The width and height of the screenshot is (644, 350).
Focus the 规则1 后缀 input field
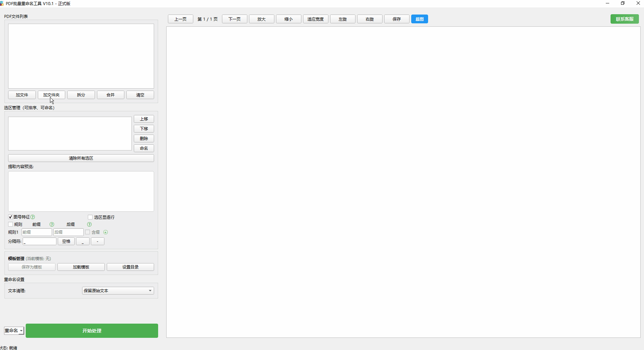[69, 232]
